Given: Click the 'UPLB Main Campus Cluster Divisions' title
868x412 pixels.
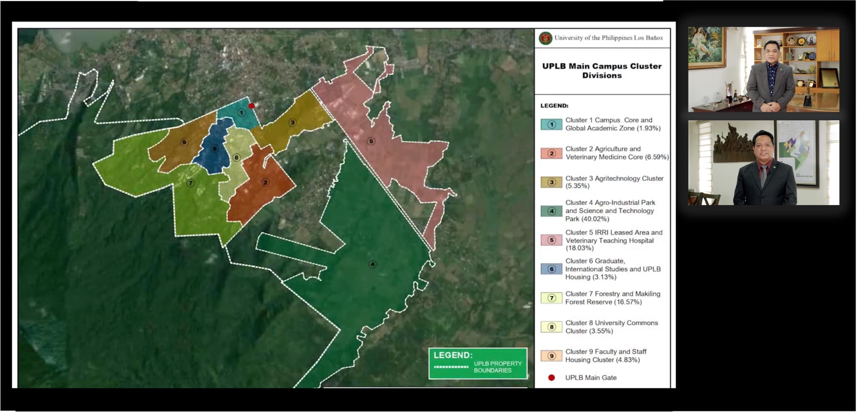Looking at the screenshot, I should point(602,71).
